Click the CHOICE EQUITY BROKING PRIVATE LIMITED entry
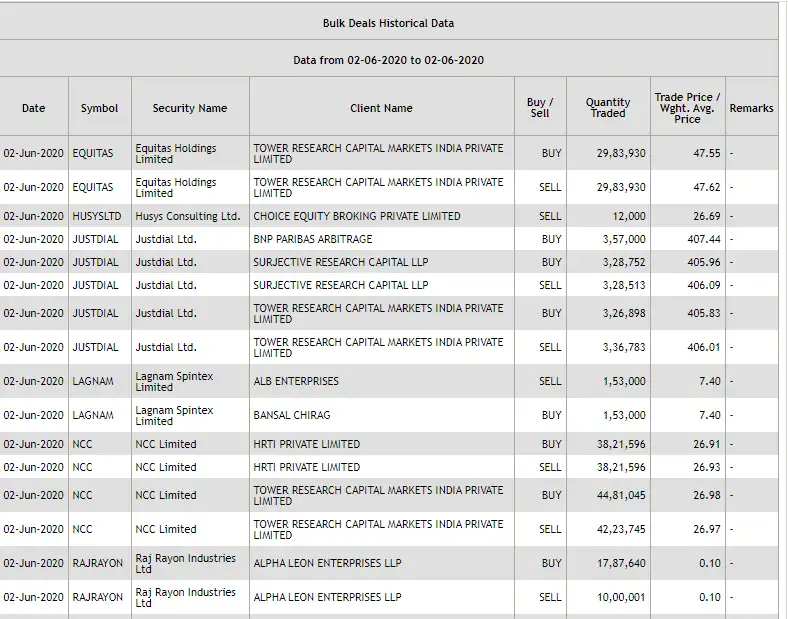This screenshot has width=788, height=619. click(357, 216)
